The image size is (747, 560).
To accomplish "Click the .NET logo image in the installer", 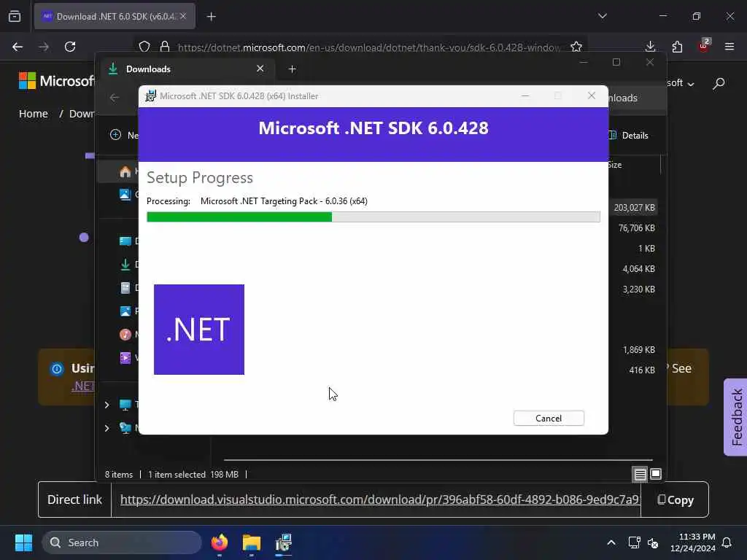I will click(199, 330).
